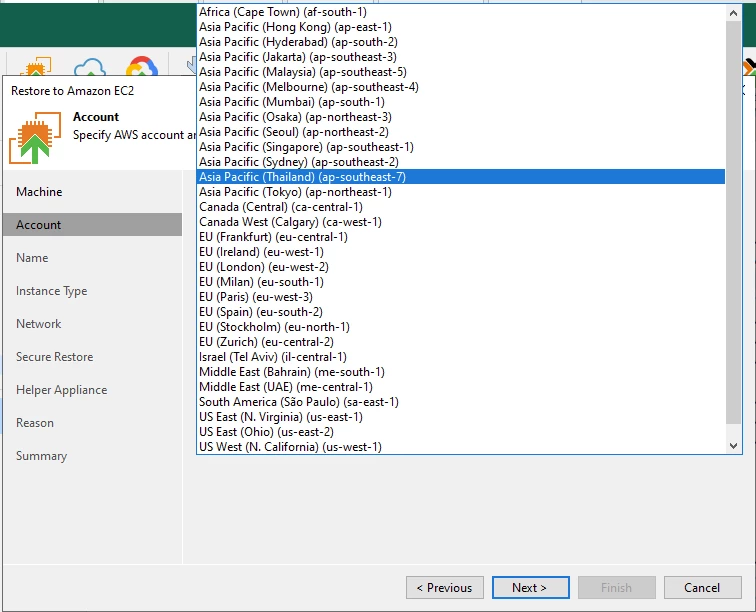The width and height of the screenshot is (756, 612).
Task: Select Africa (Cape Town) af-south-1 region
Action: click(x=461, y=12)
